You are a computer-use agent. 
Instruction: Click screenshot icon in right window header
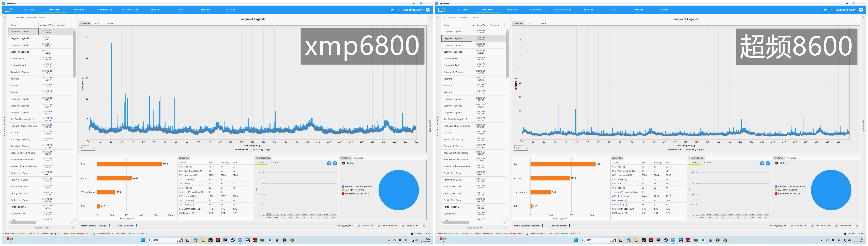(x=825, y=10)
